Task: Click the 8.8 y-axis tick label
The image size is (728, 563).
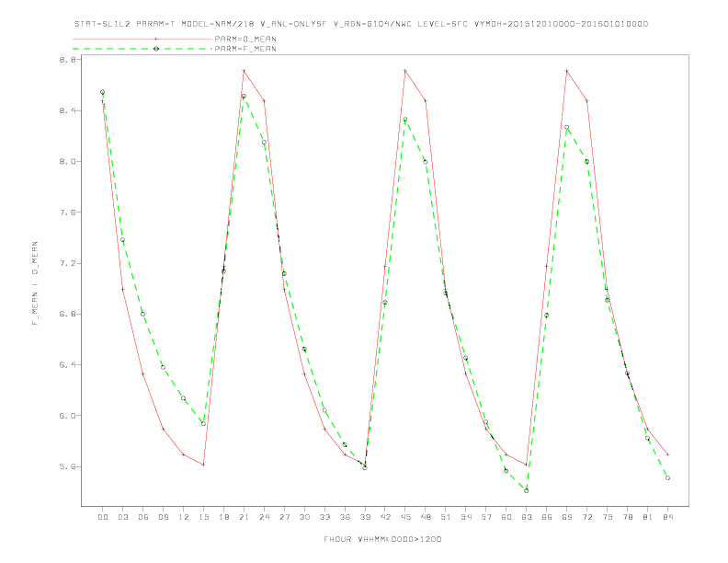Action: click(67, 60)
